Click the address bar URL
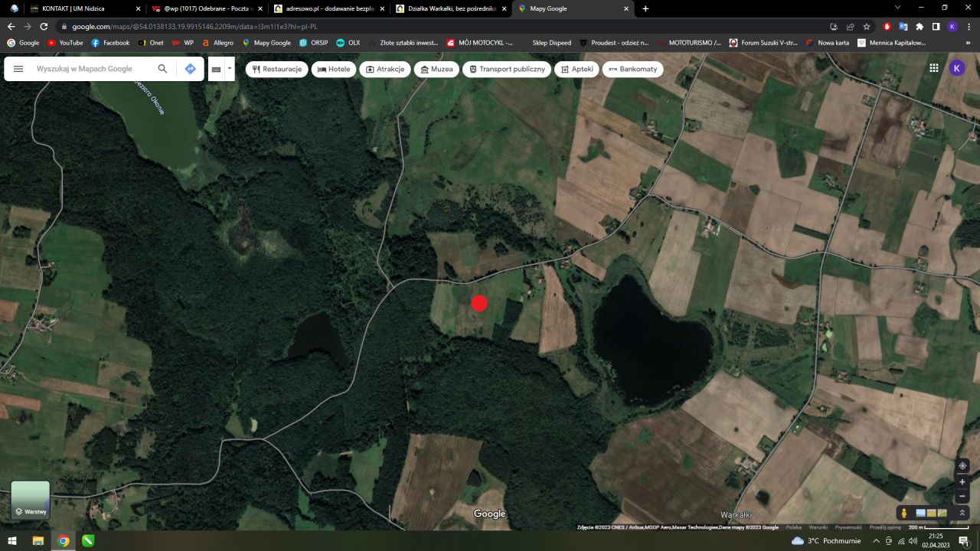Viewport: 980px width, 551px height. click(194, 26)
